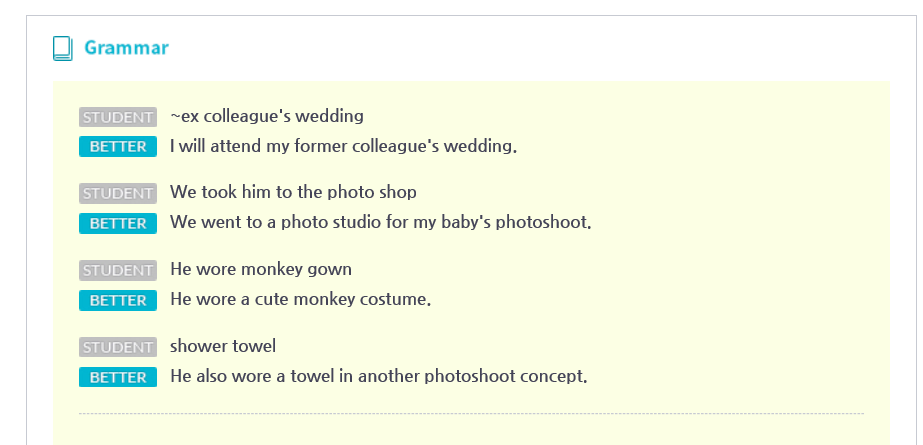Click STUDENT badge next to monkey gown

pyautogui.click(x=118, y=270)
